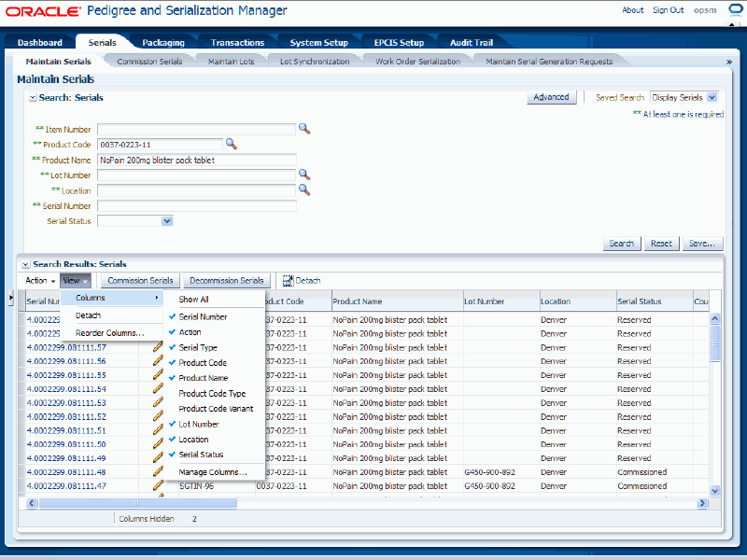Click edit pencil for serial 4.0002299.081111.51
Viewport: 747px width, 560px height.
[158, 430]
